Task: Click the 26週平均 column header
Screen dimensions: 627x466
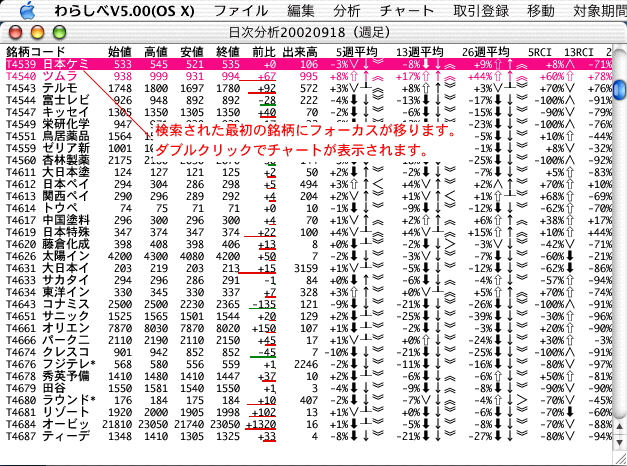Action: [486, 52]
